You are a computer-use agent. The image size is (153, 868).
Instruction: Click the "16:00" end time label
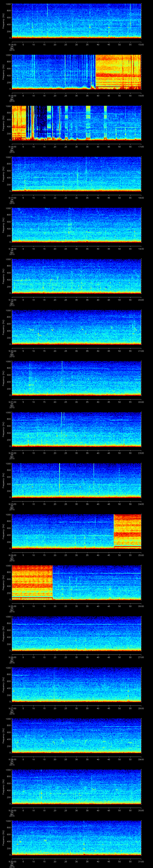(x=141, y=96)
